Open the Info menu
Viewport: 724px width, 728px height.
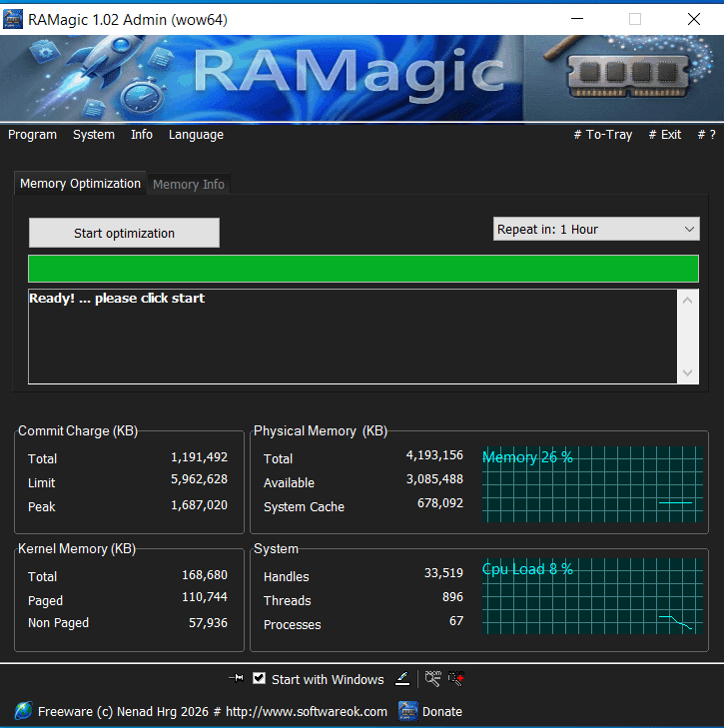(x=142, y=135)
